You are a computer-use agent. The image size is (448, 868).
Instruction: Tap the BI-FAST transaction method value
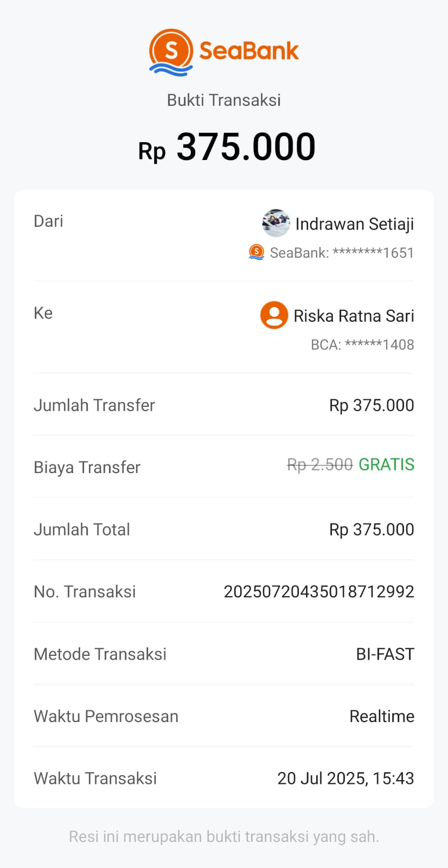pos(385,654)
